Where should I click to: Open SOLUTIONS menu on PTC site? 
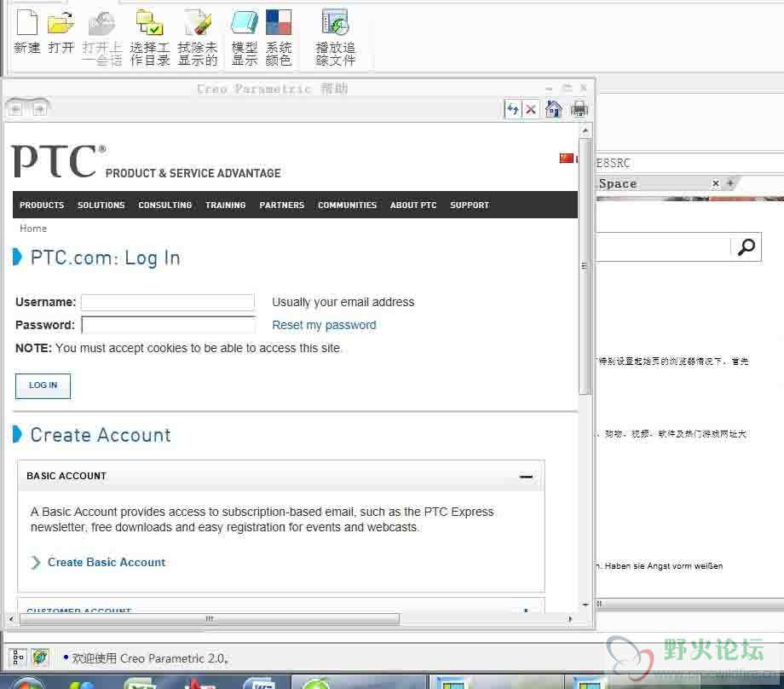101,206
